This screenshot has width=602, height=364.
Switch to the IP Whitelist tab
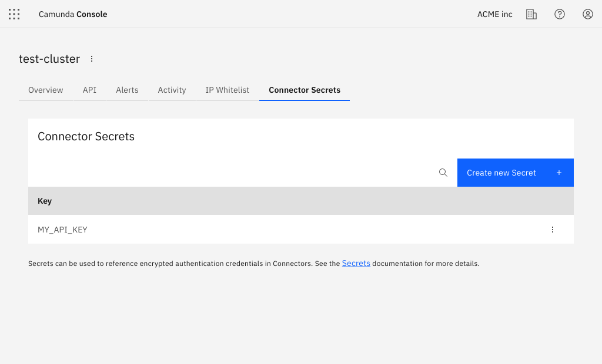228,90
